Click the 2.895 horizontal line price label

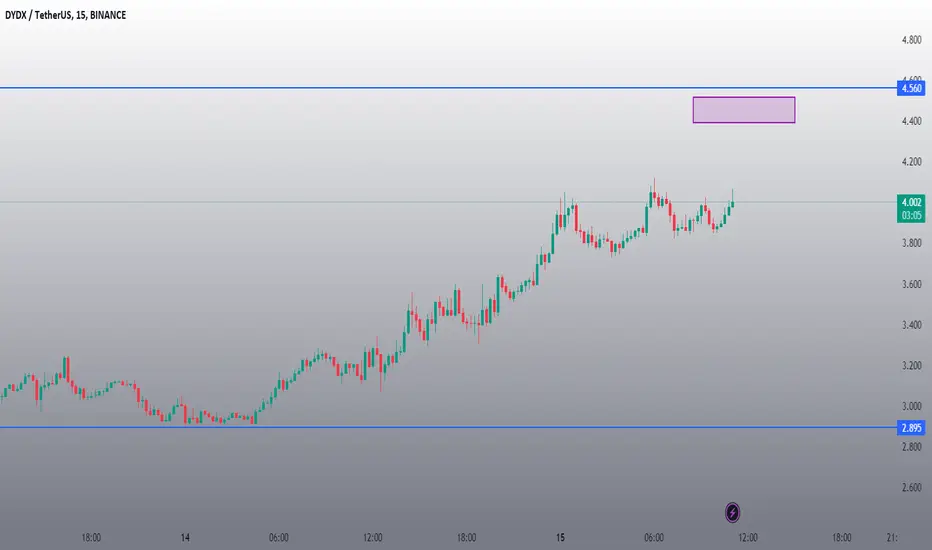pos(911,428)
